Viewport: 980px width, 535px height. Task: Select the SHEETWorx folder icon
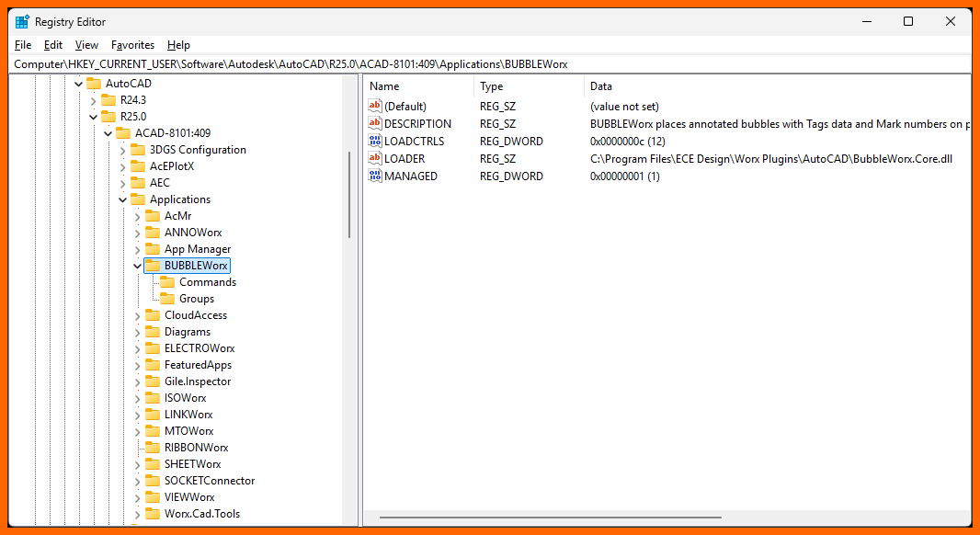pyautogui.click(x=153, y=464)
